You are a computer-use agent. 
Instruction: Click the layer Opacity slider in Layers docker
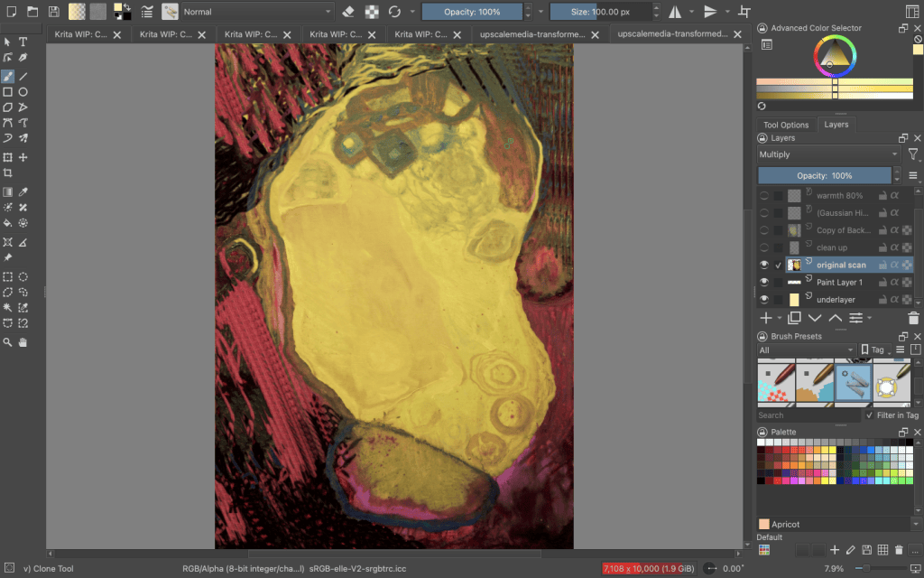[825, 175]
